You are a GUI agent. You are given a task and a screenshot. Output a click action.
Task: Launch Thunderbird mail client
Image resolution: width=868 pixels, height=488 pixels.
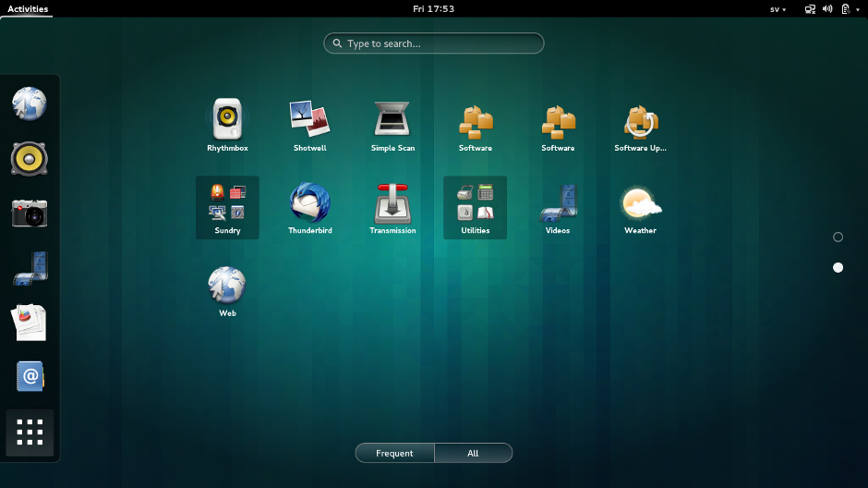(309, 208)
